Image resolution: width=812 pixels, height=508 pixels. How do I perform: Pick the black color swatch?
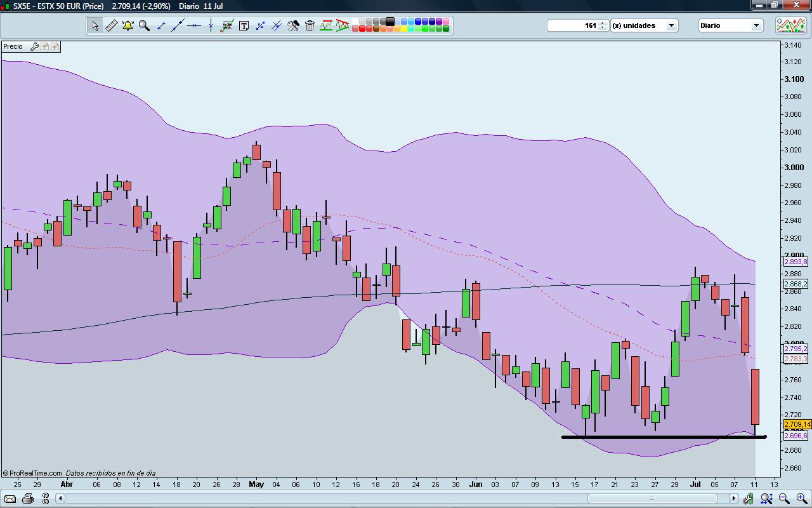(390, 22)
